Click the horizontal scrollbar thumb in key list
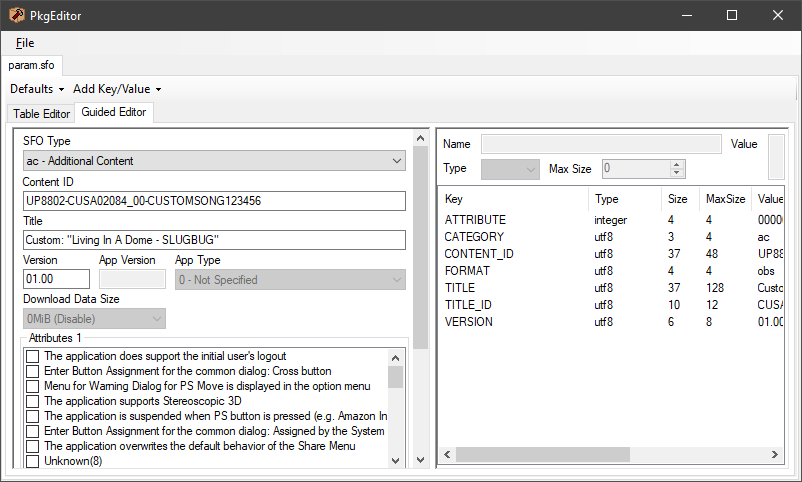 (x=543, y=454)
